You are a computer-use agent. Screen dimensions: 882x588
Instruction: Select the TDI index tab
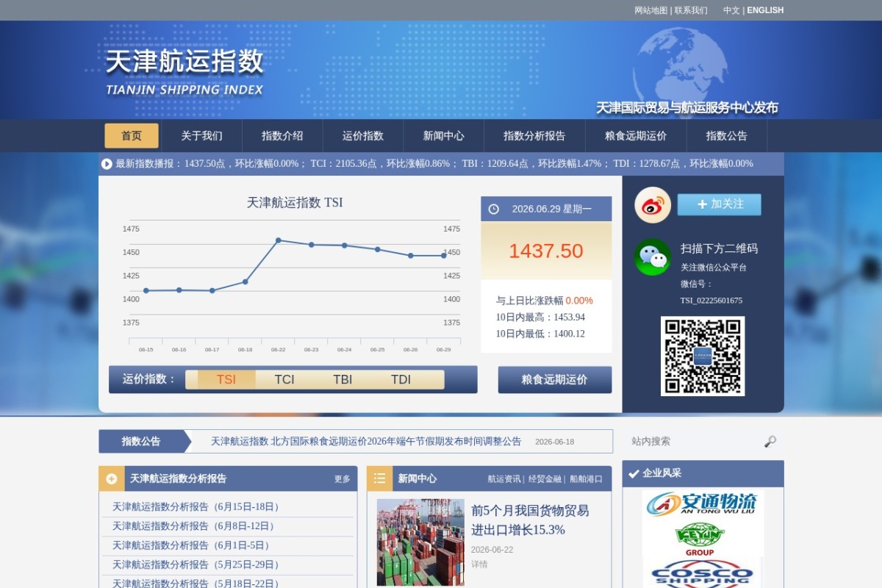[x=401, y=379]
